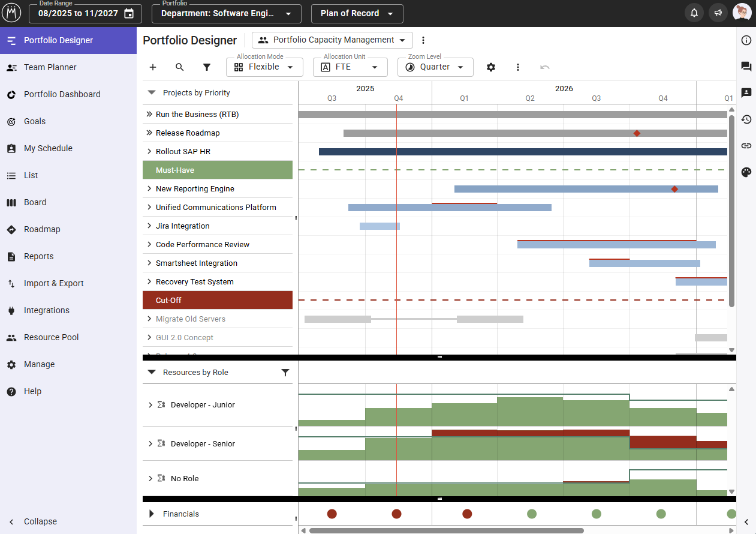Click the announcements megaphone icon
This screenshot has height=534, width=756.
click(x=718, y=13)
